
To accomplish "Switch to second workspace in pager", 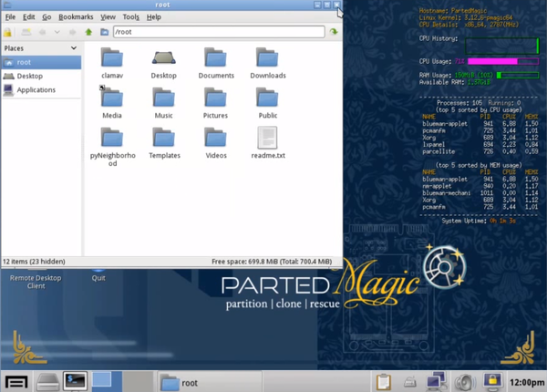I will pos(138,381).
